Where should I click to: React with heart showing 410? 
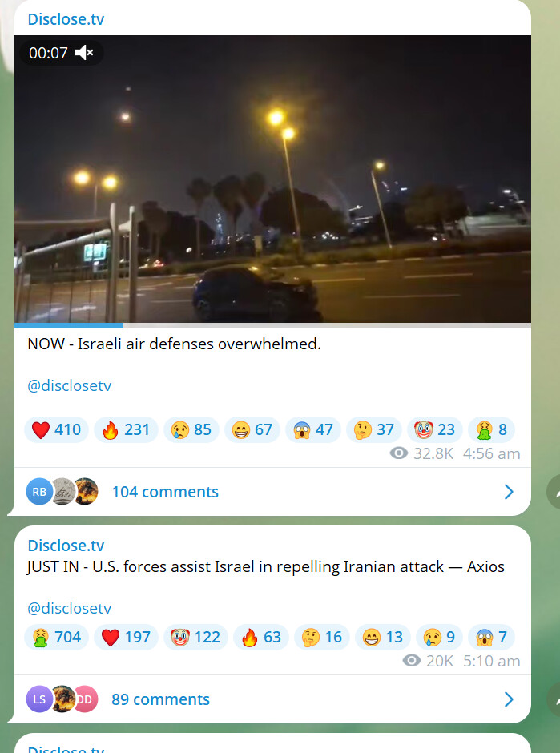(x=57, y=430)
